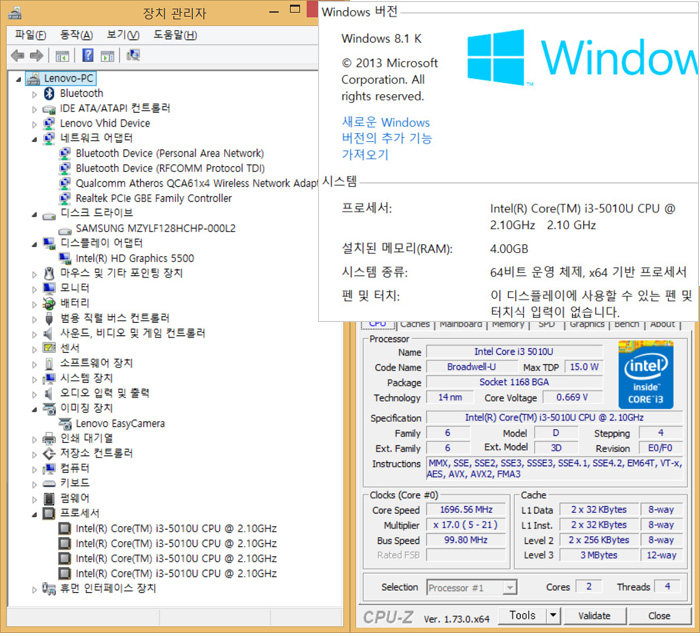This screenshot has width=700, height=636.
Task: Switch to the Memory tab in CPU-Z
Action: click(508, 324)
